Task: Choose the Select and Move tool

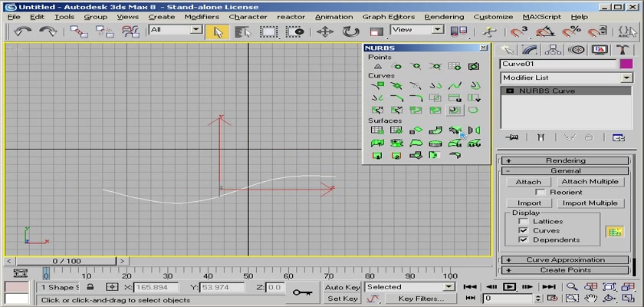Action: pos(325,31)
